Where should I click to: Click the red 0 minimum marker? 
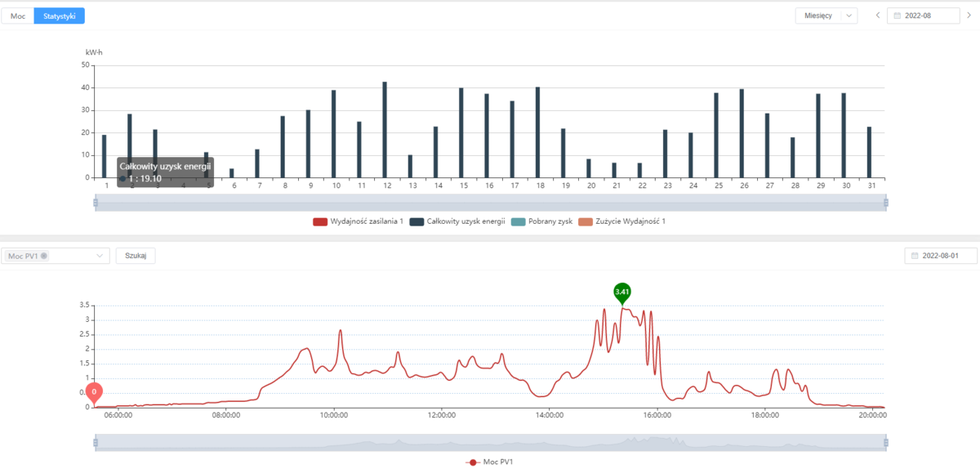coord(94,393)
